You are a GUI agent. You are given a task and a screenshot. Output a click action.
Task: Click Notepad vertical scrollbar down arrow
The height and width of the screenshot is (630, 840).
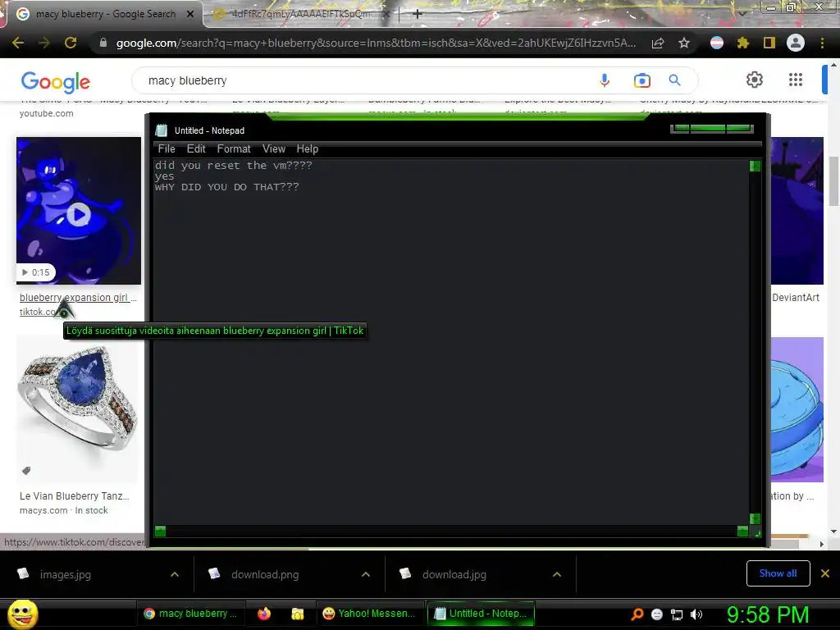tap(755, 518)
